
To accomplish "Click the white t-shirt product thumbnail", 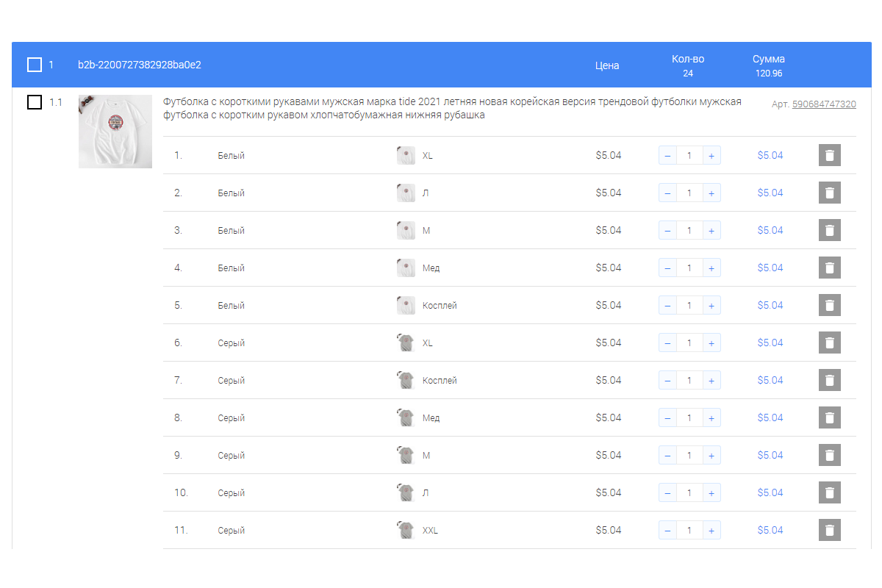I will [115, 132].
